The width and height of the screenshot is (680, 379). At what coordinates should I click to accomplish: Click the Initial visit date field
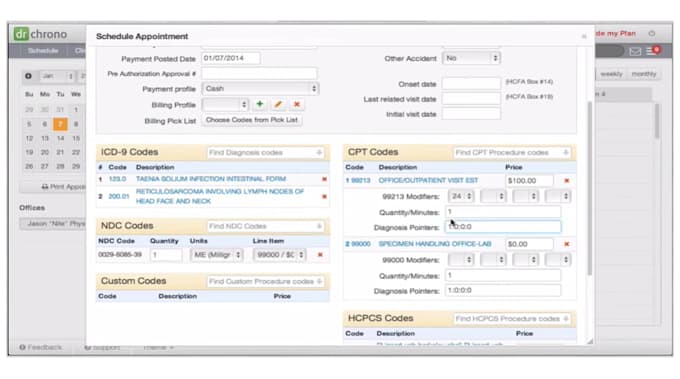pyautogui.click(x=471, y=114)
